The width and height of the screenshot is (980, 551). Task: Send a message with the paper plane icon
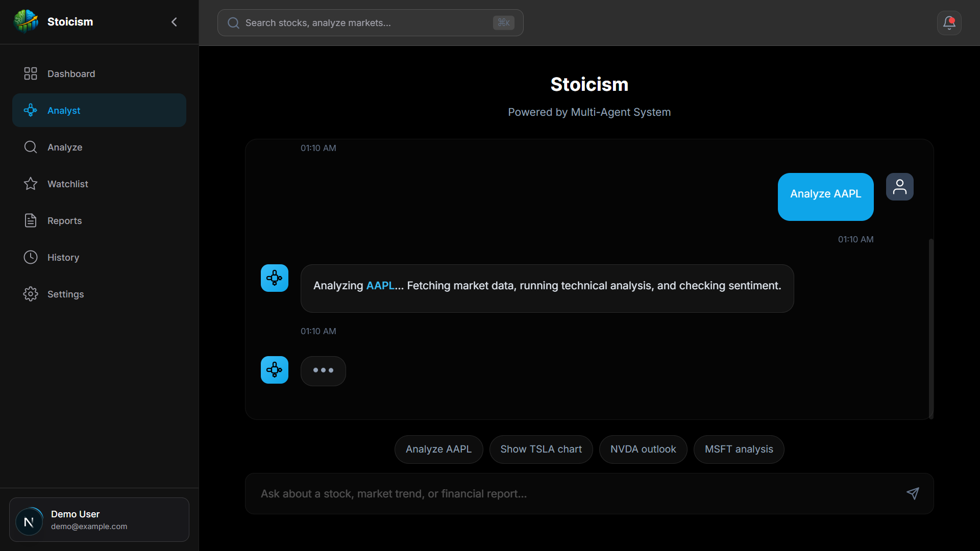coord(913,493)
